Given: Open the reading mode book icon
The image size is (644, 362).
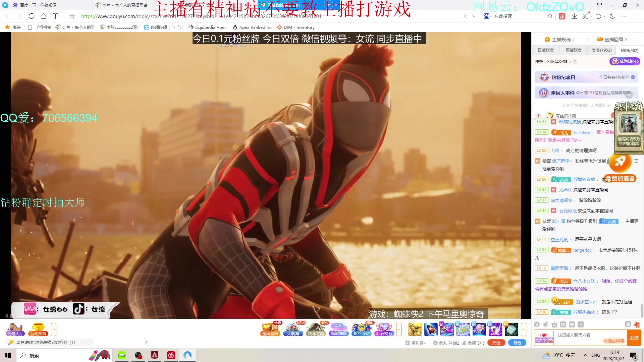Looking at the screenshot, I should click(x=56, y=16).
